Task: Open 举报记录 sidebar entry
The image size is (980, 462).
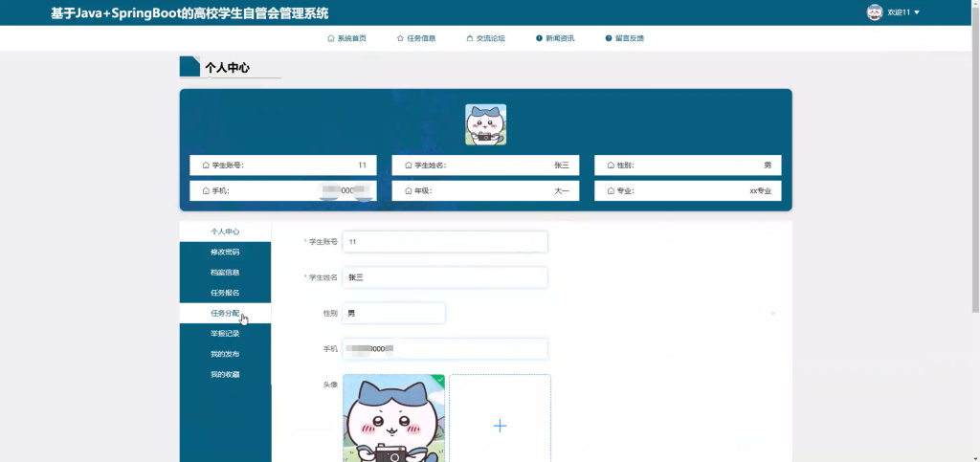Action: tap(225, 334)
